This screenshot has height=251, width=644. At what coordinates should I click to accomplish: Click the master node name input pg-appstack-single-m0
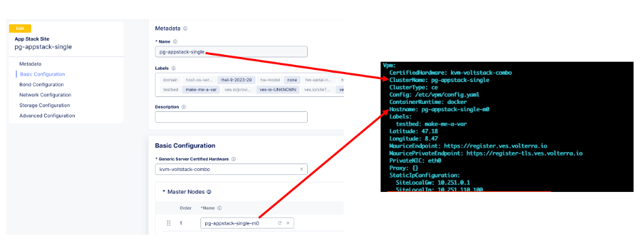(247, 223)
